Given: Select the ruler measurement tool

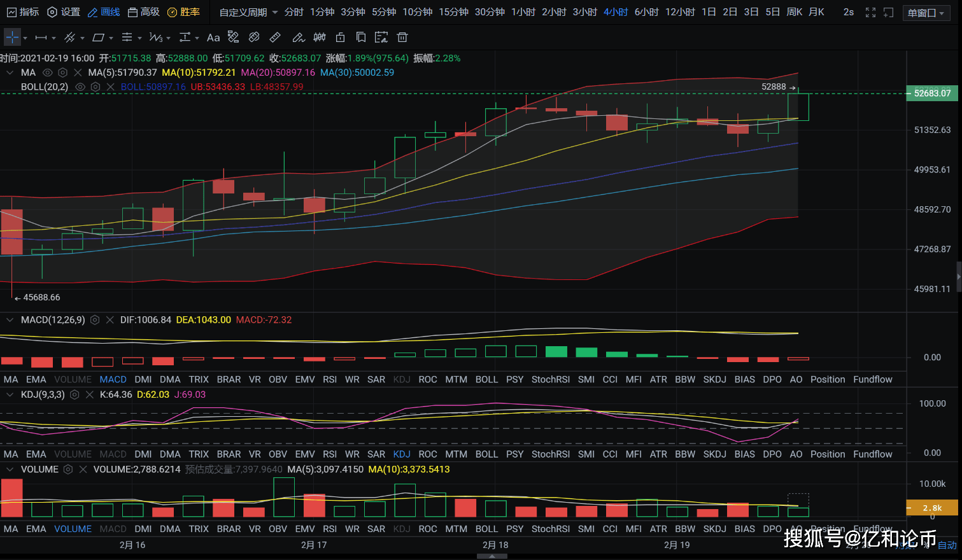Looking at the screenshot, I should click(275, 38).
